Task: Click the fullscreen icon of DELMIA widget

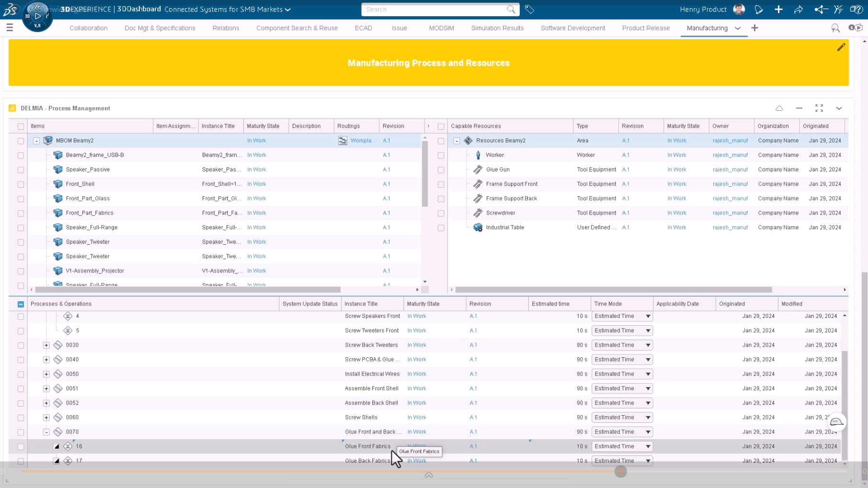Action: [819, 108]
